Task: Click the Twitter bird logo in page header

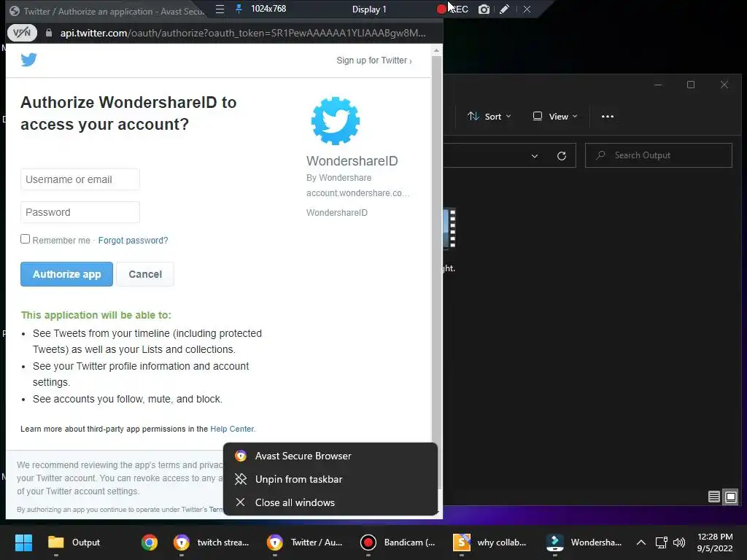Action: pyautogui.click(x=28, y=60)
